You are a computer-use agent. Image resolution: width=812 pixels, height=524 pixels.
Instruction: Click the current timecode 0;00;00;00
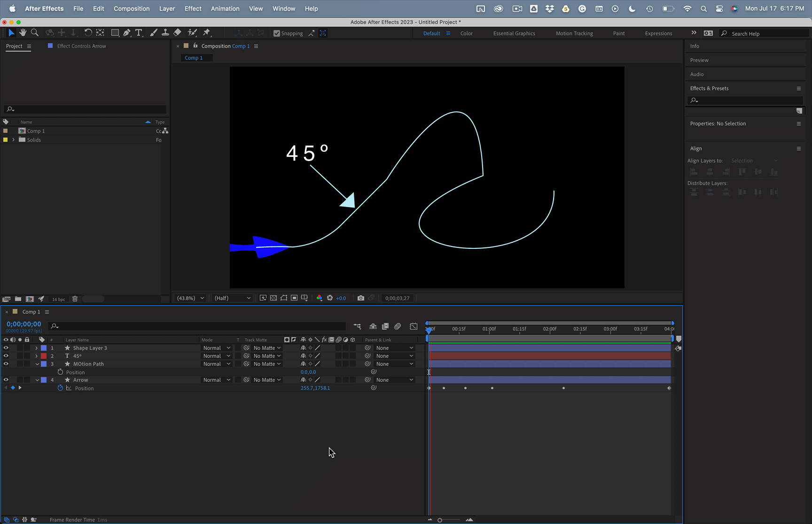pyautogui.click(x=24, y=324)
